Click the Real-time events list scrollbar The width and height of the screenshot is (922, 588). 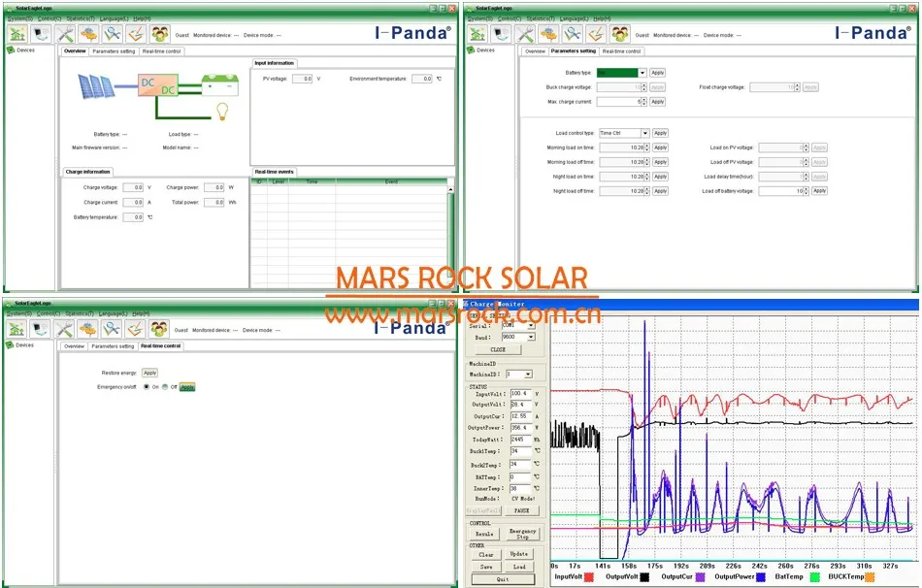[451, 235]
